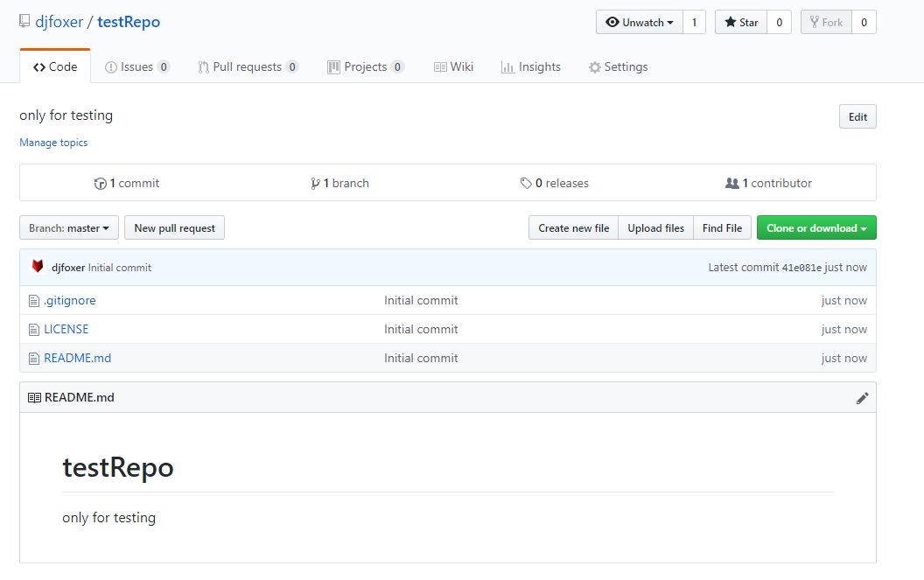Open the Settings tab
This screenshot has width=924, height=580.
point(618,66)
